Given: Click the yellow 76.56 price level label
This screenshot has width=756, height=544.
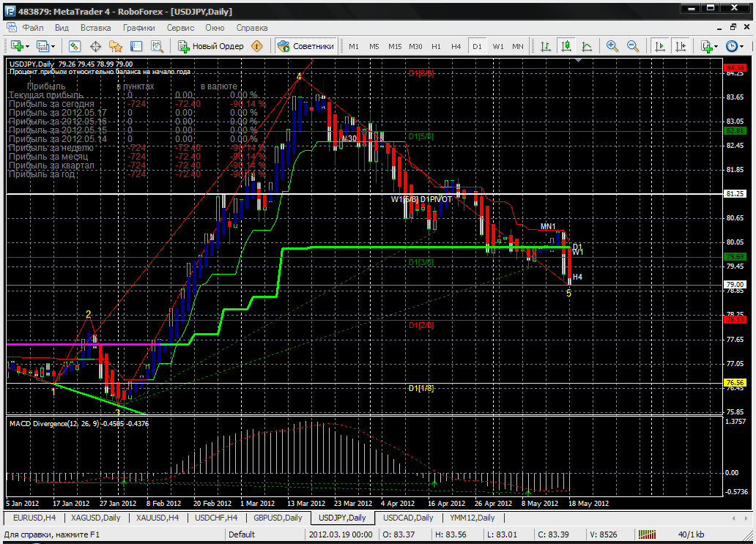Looking at the screenshot, I should pos(735,383).
